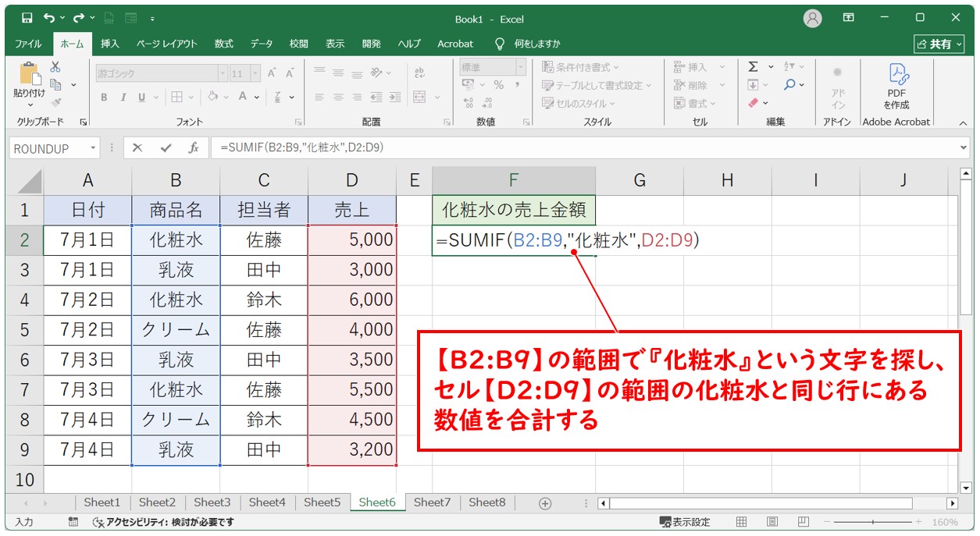Click the Enter checkmark in formula bar
Image resolution: width=980 pixels, height=536 pixels.
click(x=166, y=147)
